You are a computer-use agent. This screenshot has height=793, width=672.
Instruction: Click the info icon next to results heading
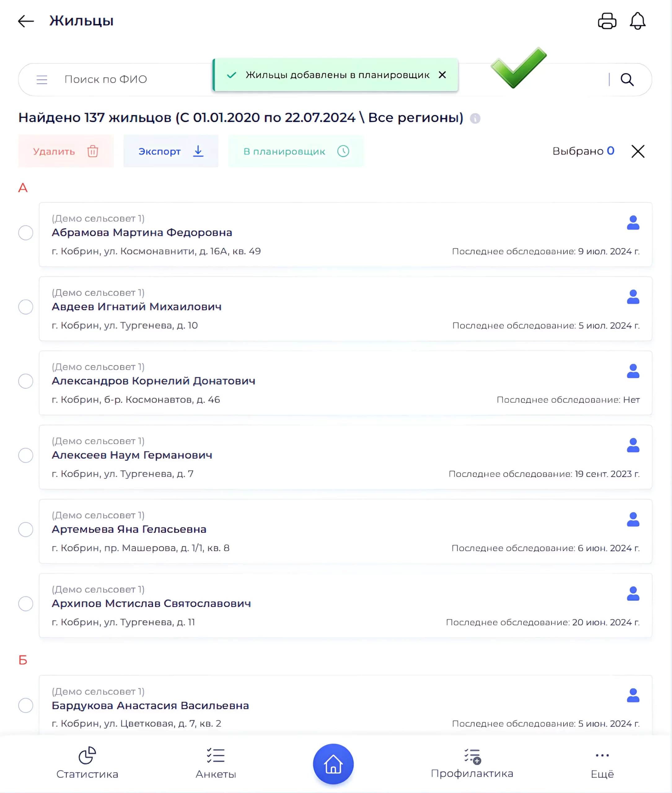coord(475,118)
